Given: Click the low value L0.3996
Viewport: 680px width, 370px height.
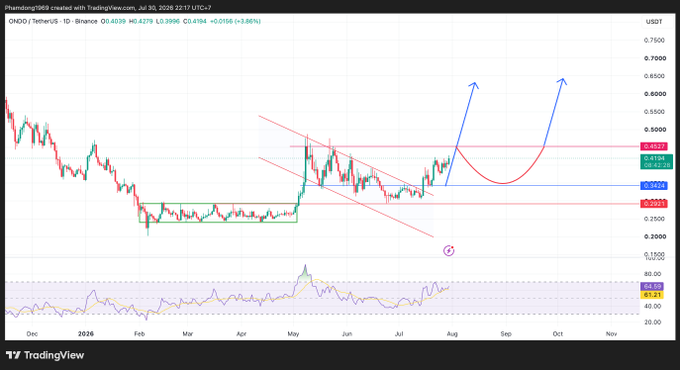Looking at the screenshot, I should [x=167, y=21].
